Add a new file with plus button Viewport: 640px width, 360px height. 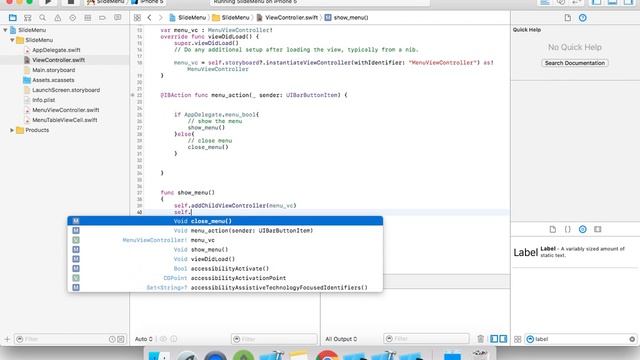[7, 339]
